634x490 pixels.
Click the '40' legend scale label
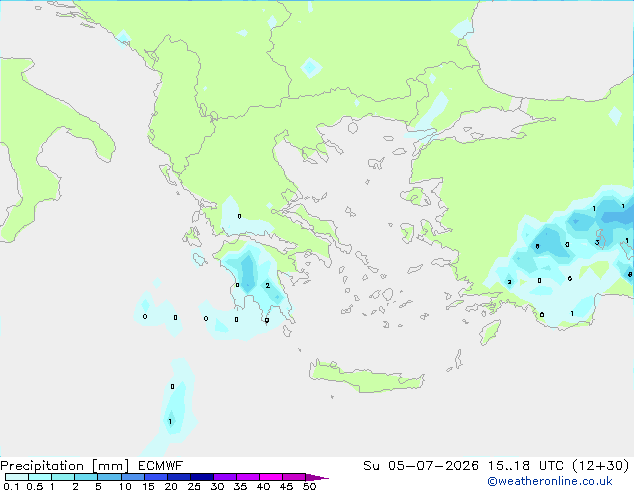[x=263, y=486]
